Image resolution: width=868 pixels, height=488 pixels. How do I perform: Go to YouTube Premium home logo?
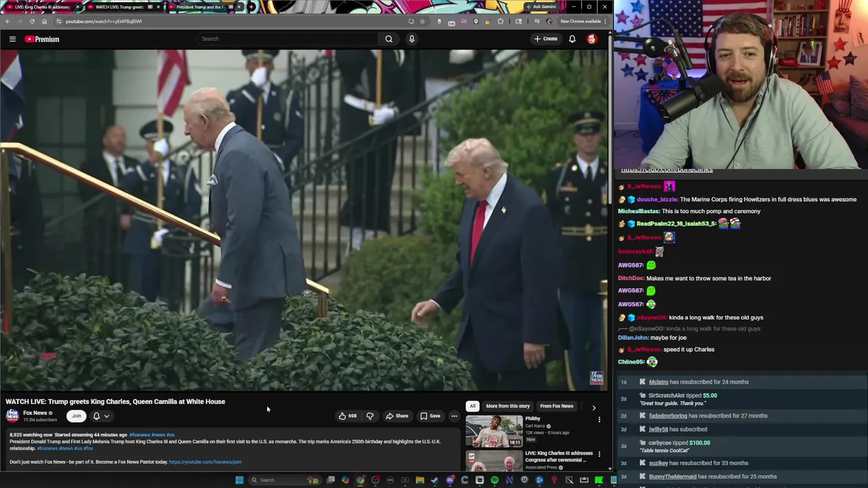(x=42, y=39)
